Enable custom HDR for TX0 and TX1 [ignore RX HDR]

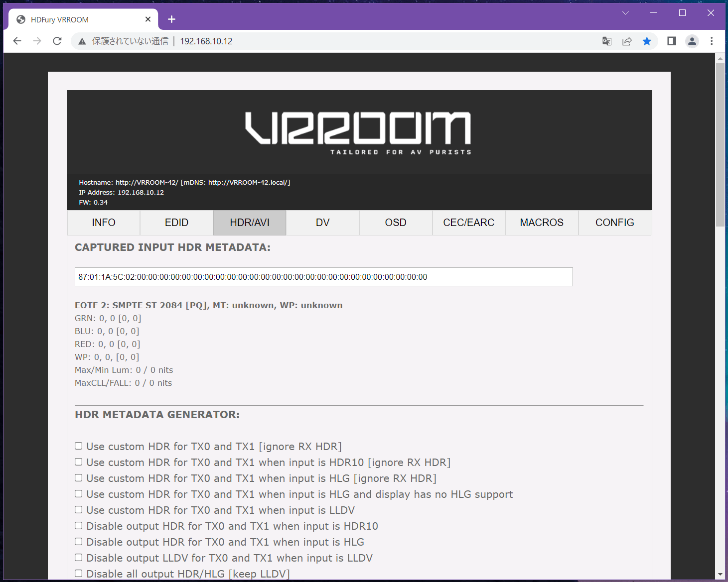coord(79,446)
